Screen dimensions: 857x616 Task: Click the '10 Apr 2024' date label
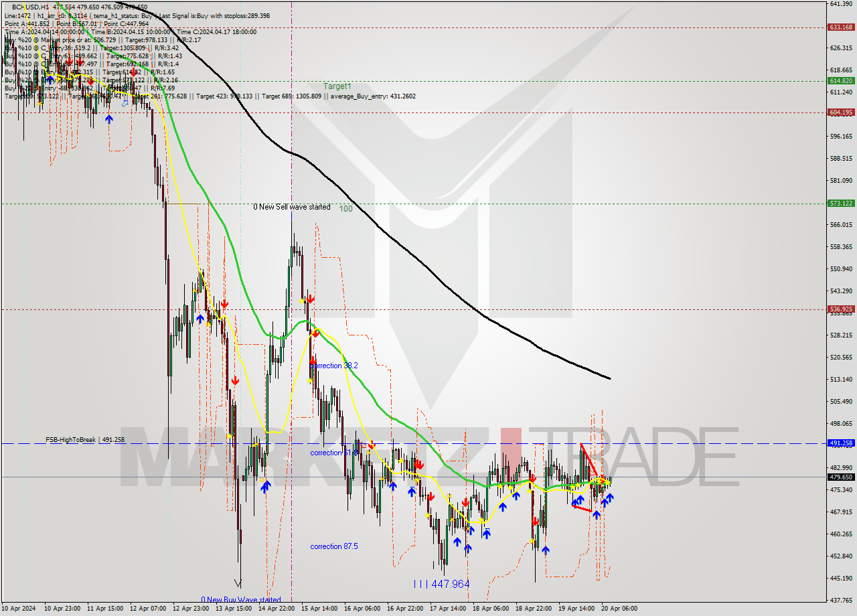click(20, 609)
